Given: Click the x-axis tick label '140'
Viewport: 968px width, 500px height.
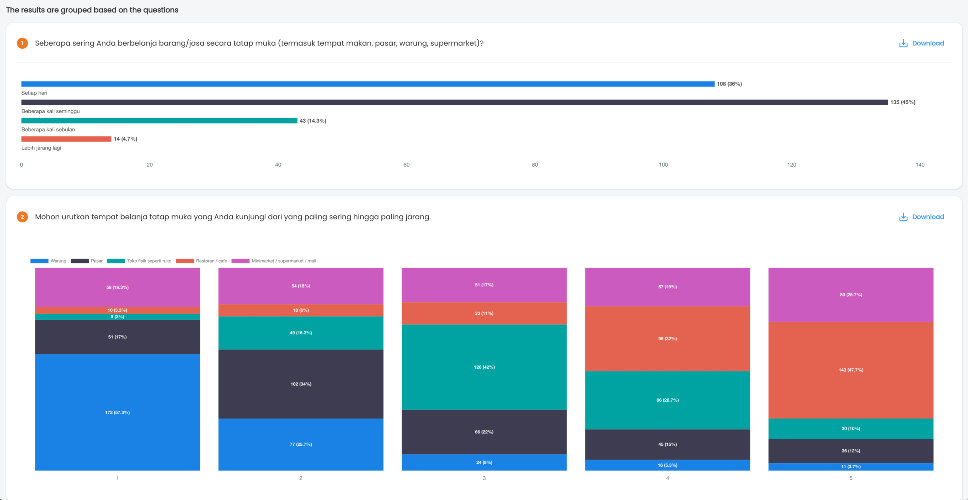Looking at the screenshot, I should click(x=920, y=165).
